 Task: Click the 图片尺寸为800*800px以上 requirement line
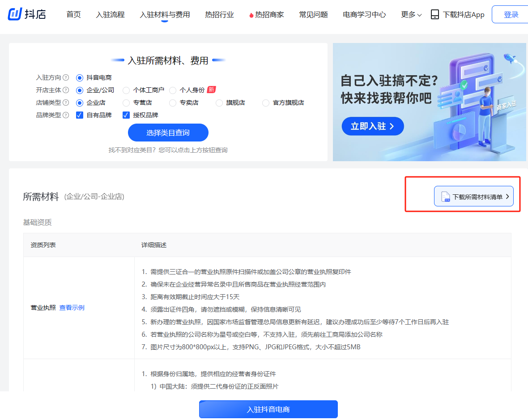click(x=255, y=347)
